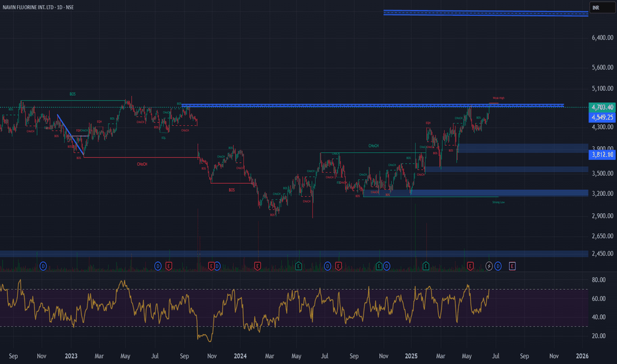Image resolution: width=617 pixels, height=364 pixels.
Task: Click the blue 3,812.10 price label
Action: click(602, 155)
